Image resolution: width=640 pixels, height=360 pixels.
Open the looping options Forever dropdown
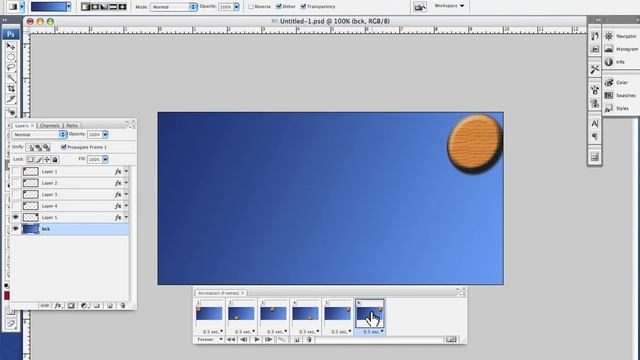(210, 339)
